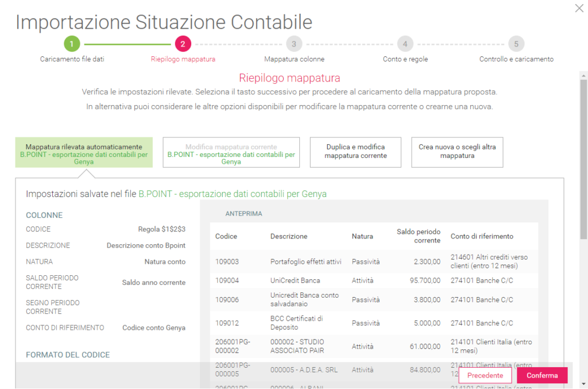Open step 4 circle Conto e regole

point(405,44)
